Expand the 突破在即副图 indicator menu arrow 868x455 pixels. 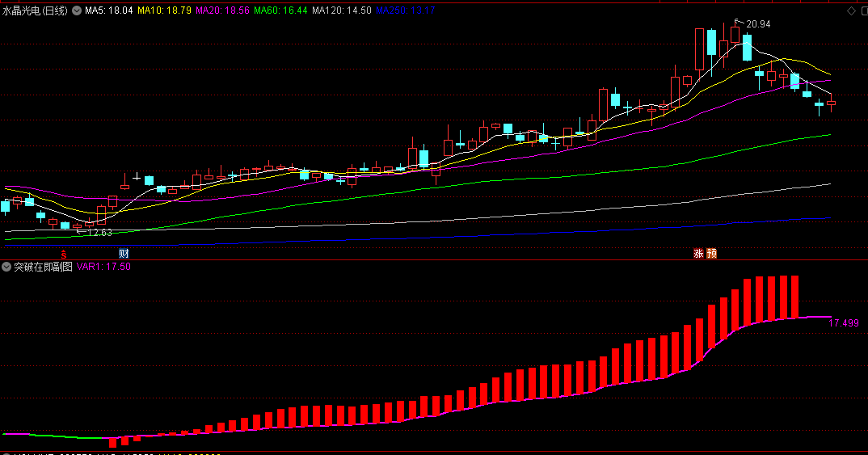tap(6, 267)
